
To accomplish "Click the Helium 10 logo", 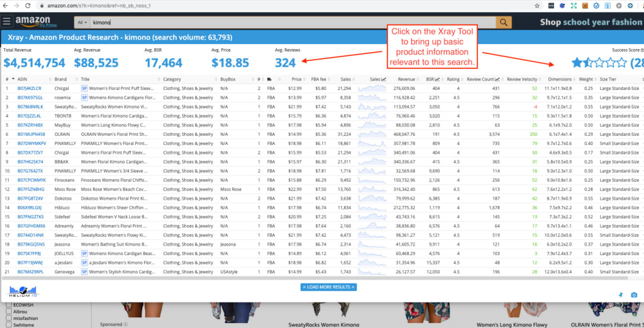I will click(23, 291).
